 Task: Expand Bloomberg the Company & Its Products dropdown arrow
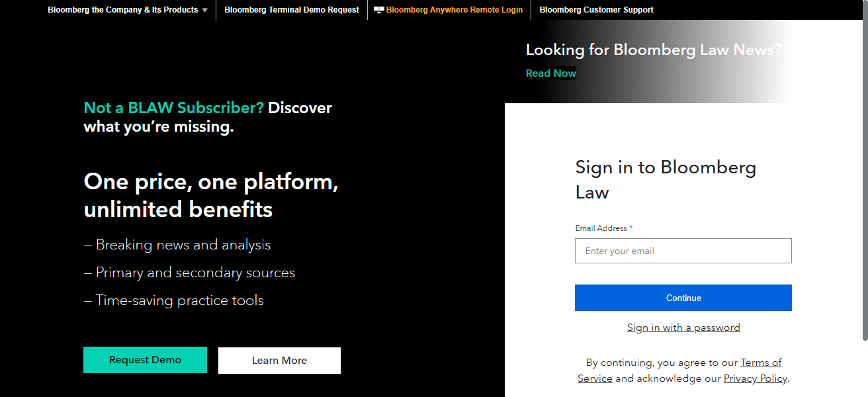coord(204,11)
